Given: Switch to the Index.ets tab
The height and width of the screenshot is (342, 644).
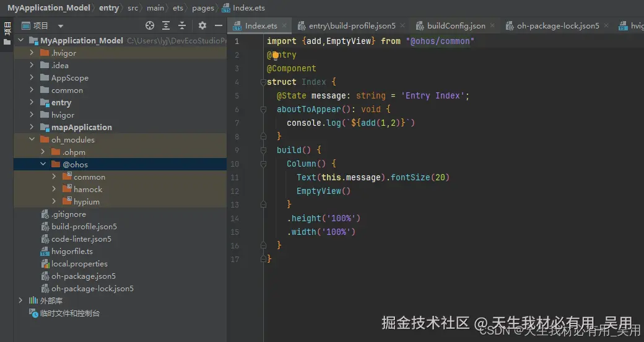Looking at the screenshot, I should coord(261,25).
